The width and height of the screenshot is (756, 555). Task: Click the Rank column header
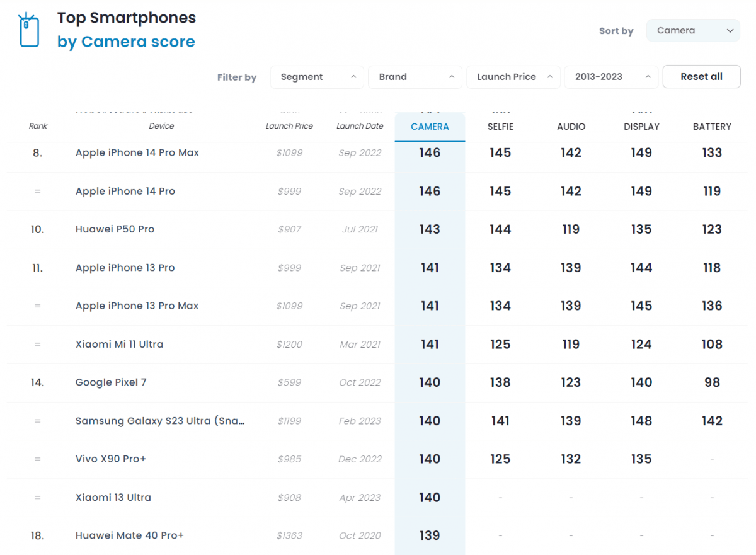[x=38, y=126]
